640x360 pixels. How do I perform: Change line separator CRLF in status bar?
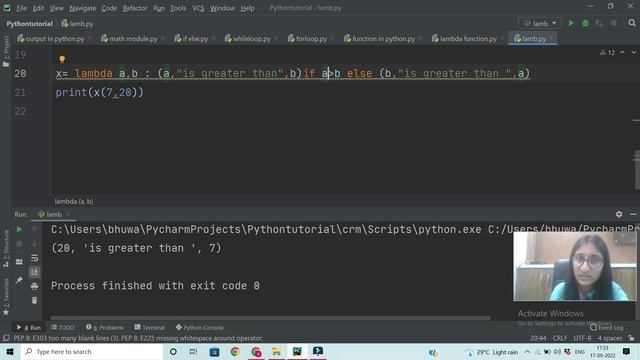tap(560, 338)
